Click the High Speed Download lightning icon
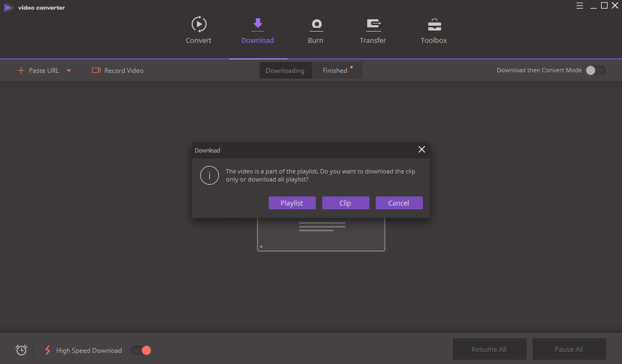Image resolution: width=622 pixels, height=364 pixels. 48,350
